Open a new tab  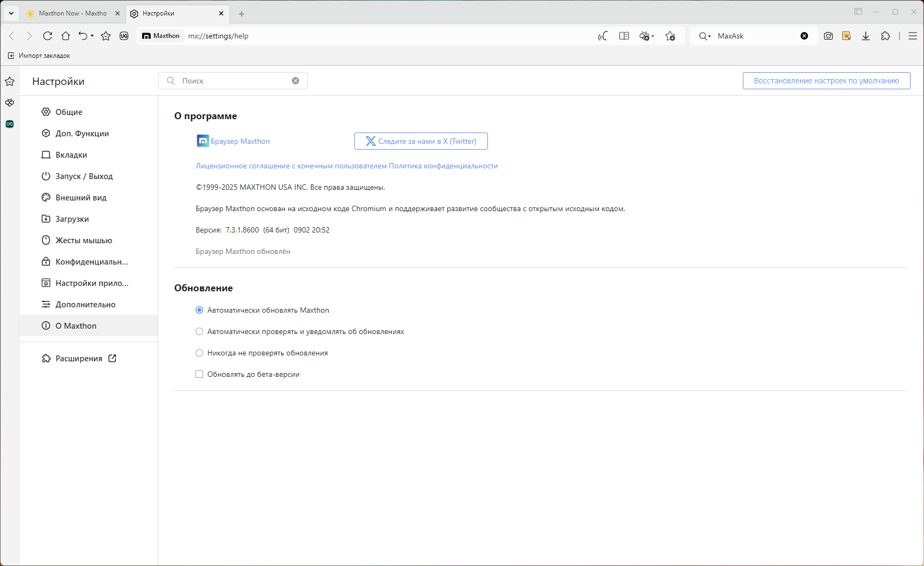242,14
